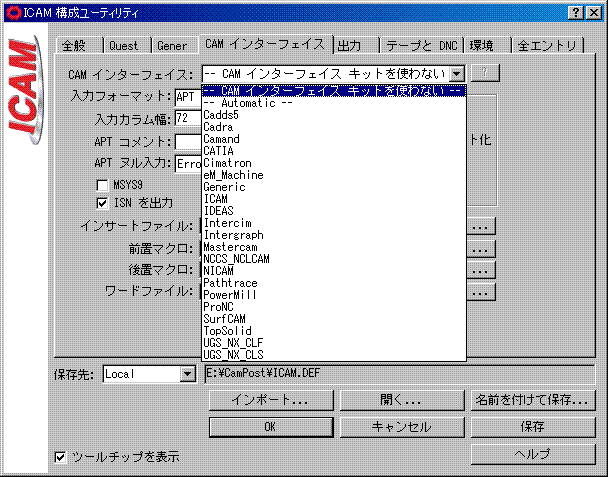Confirm with the OK button
The image size is (608, 477).
click(x=271, y=427)
